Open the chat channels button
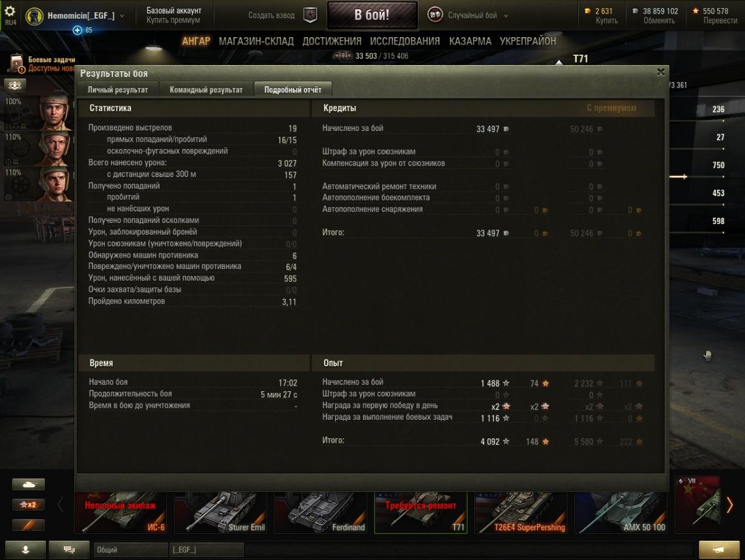Image resolution: width=745 pixels, height=560 pixels. 69,549
